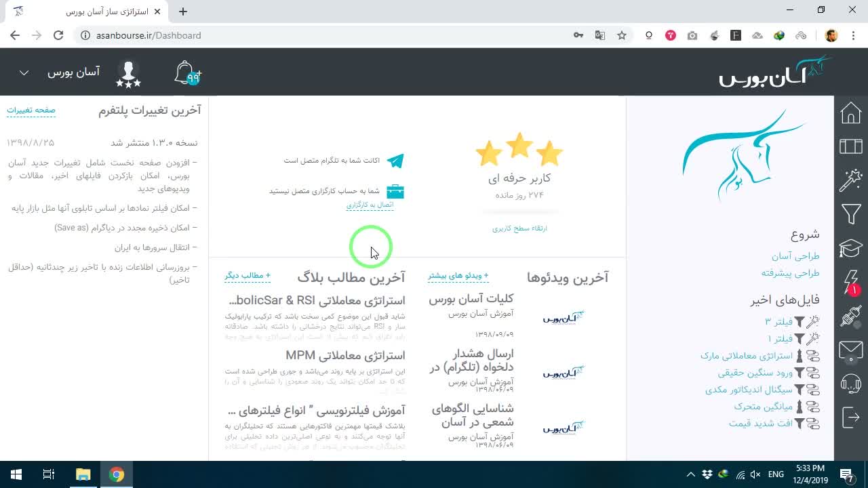Viewport: 868px width, 488px height.
Task: Click Chrome icon on taskbar
Action: tap(117, 474)
